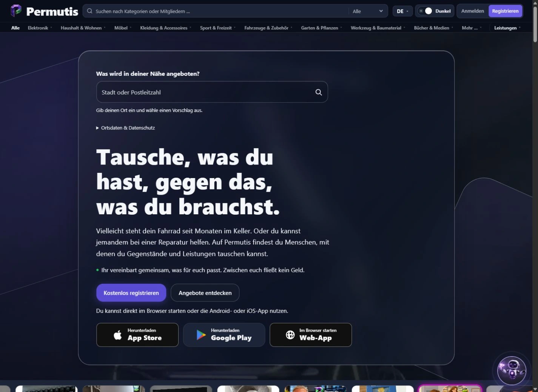Click the Google Play triangle icon

pos(201,335)
